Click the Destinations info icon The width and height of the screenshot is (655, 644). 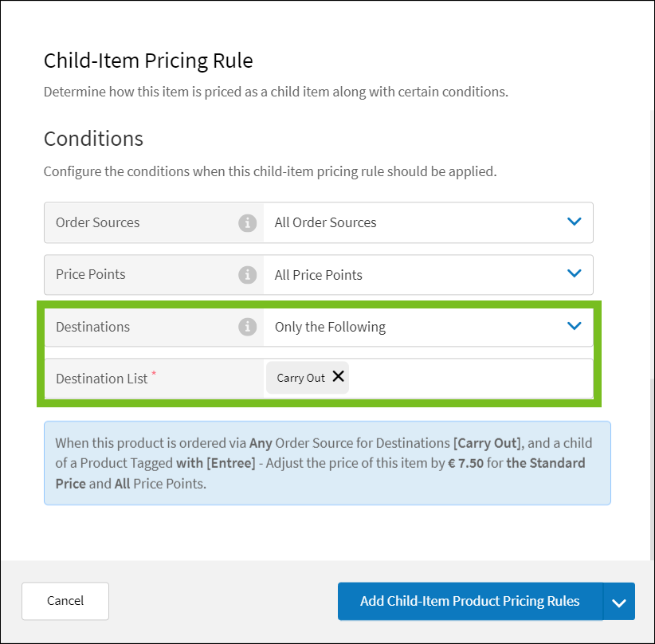248,326
